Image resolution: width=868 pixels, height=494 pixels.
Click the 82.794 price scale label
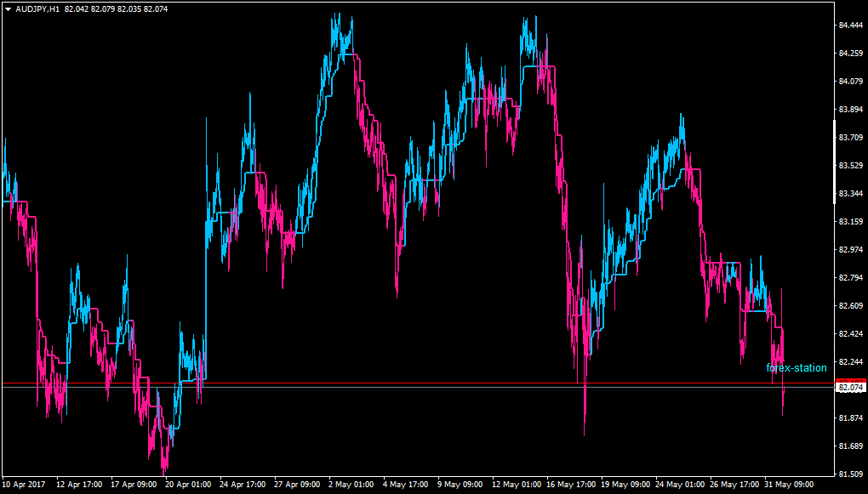click(851, 278)
